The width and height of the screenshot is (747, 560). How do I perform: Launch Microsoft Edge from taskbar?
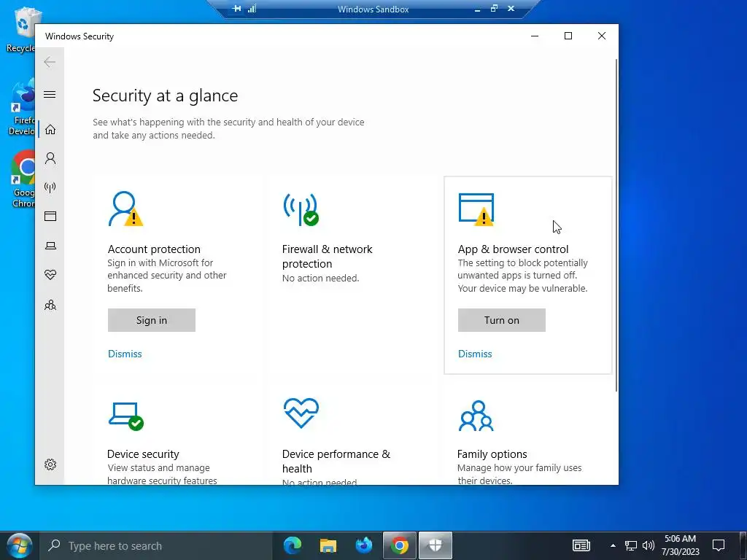click(293, 545)
